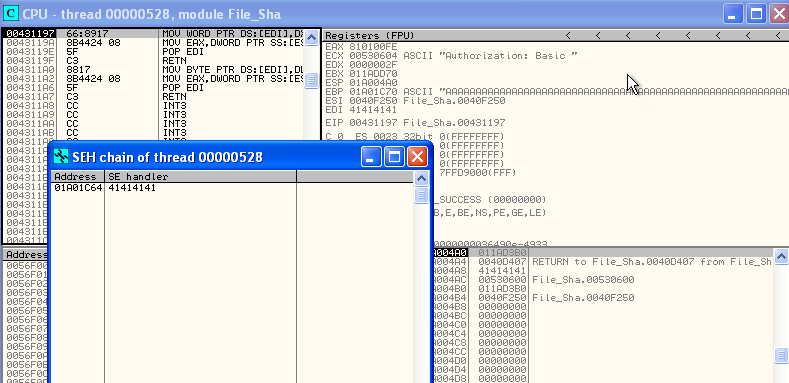789x383 pixels.
Task: Click the SEH chain window title icon
Action: (61, 157)
